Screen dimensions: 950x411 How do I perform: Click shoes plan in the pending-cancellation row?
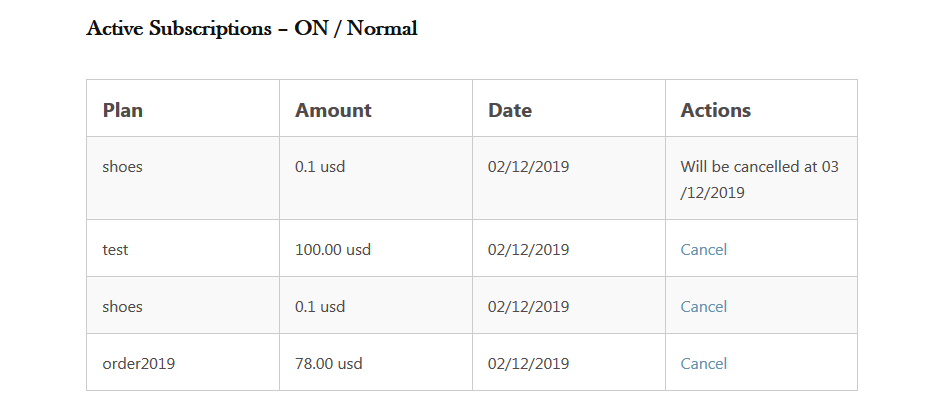click(122, 167)
